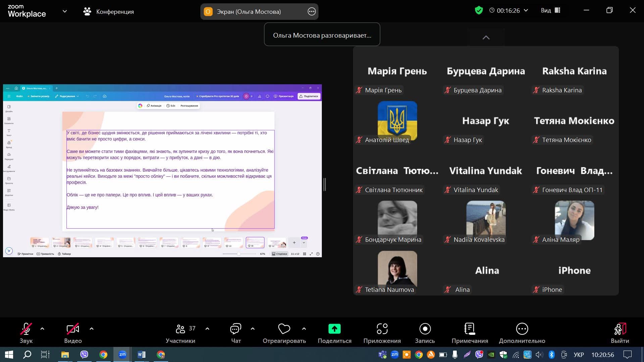Turn on the video camera
The image size is (644, 362).
point(73,333)
